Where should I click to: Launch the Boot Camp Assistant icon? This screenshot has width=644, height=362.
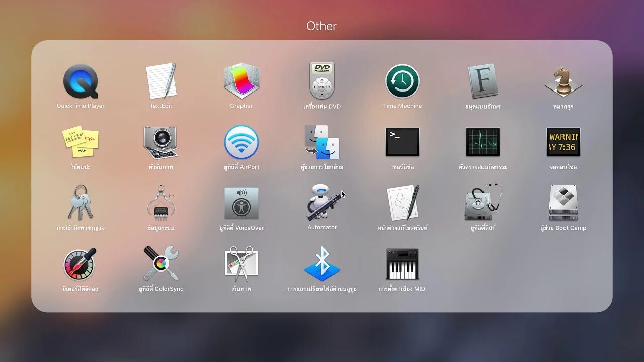coord(563,203)
